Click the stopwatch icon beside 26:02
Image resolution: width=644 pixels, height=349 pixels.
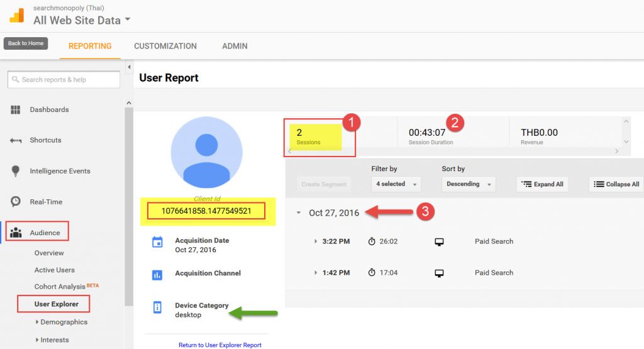(x=372, y=241)
